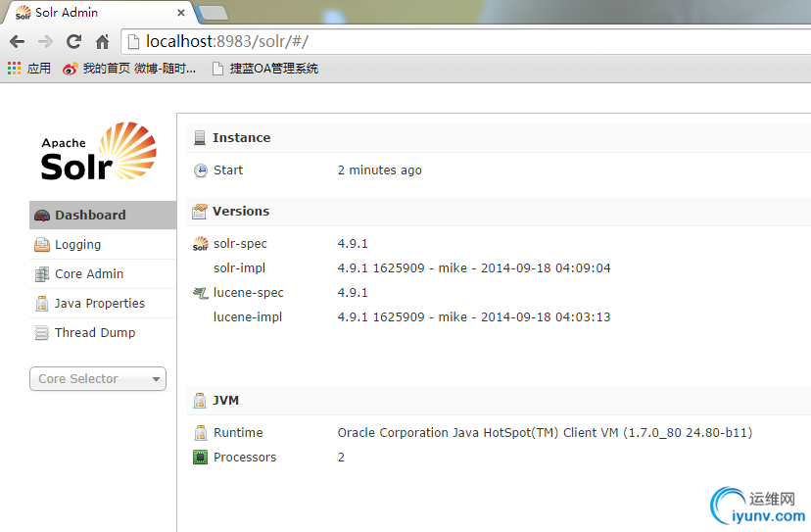Click the browser forward arrow
The width and height of the screenshot is (811, 532).
click(45, 42)
